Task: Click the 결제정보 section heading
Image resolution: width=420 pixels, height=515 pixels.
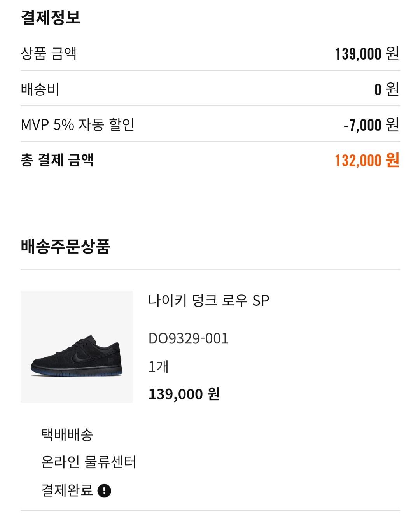Action: (x=51, y=18)
